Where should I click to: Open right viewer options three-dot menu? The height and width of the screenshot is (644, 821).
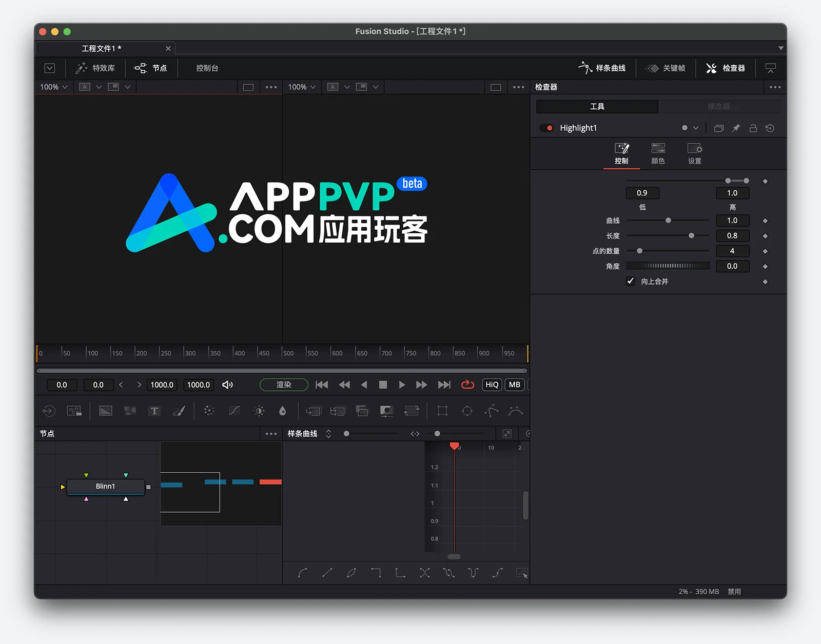(x=519, y=87)
